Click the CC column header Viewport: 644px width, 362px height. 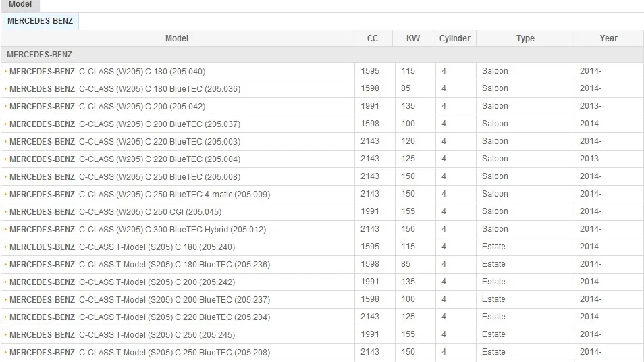click(372, 38)
